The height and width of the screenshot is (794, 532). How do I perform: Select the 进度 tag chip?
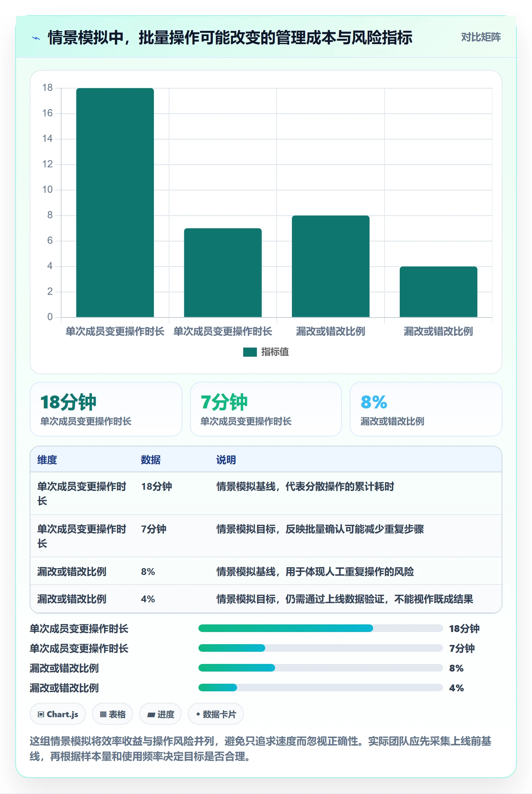(160, 714)
